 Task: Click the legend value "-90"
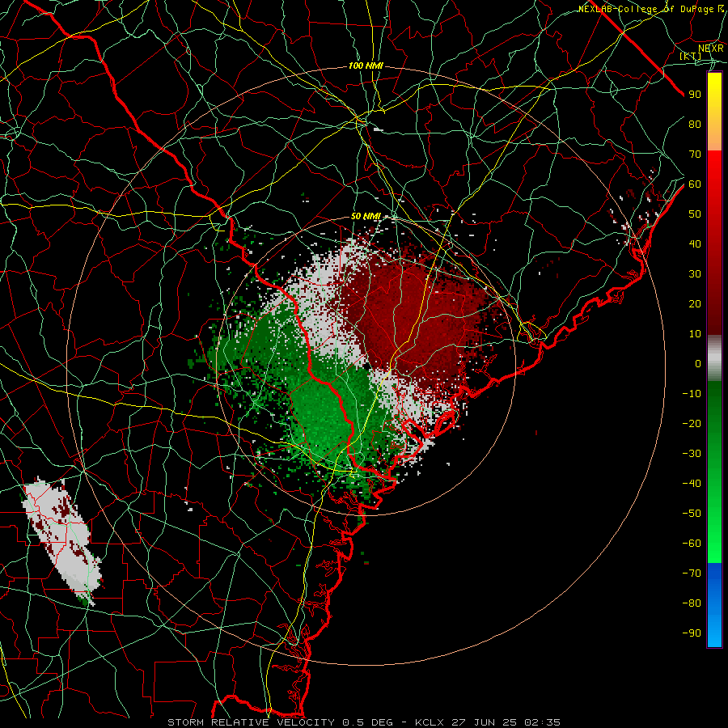[692, 633]
